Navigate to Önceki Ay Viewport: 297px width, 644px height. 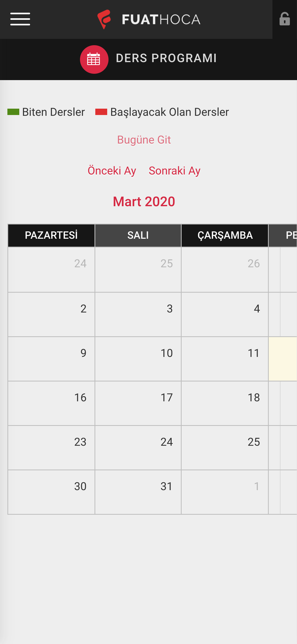[112, 171]
